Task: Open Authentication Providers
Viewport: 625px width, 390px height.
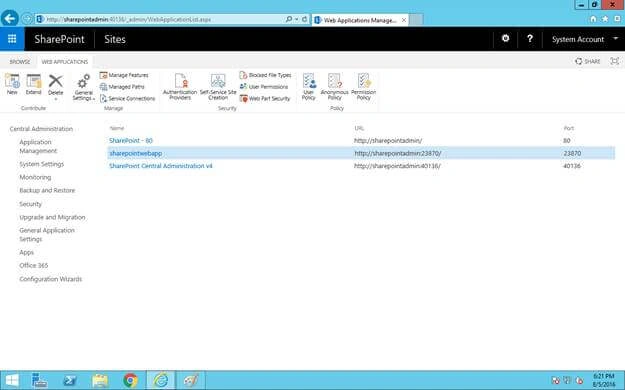Action: pyautogui.click(x=180, y=87)
